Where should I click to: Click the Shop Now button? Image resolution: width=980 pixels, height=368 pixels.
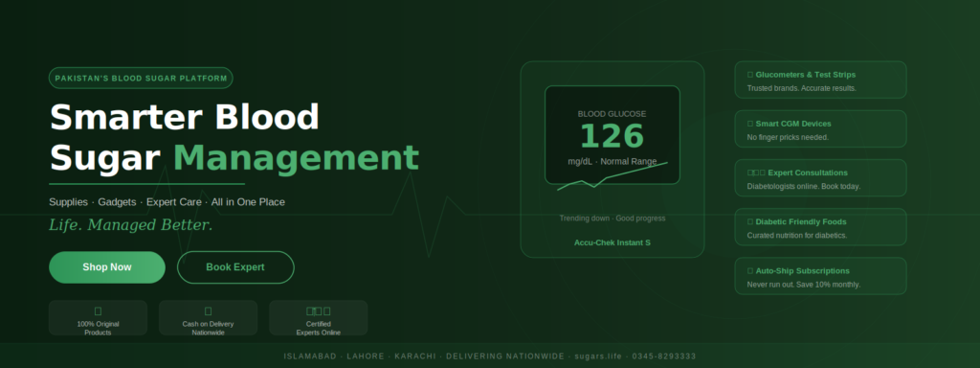pos(107,267)
